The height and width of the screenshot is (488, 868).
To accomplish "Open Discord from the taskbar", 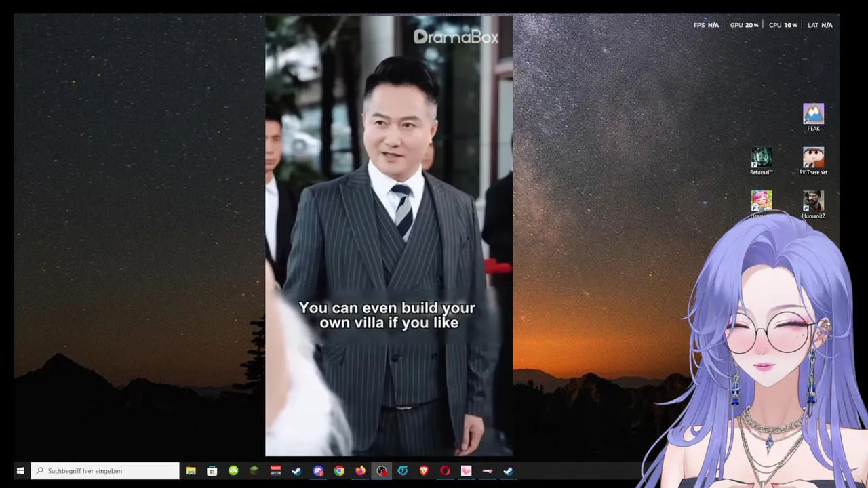I will click(318, 471).
